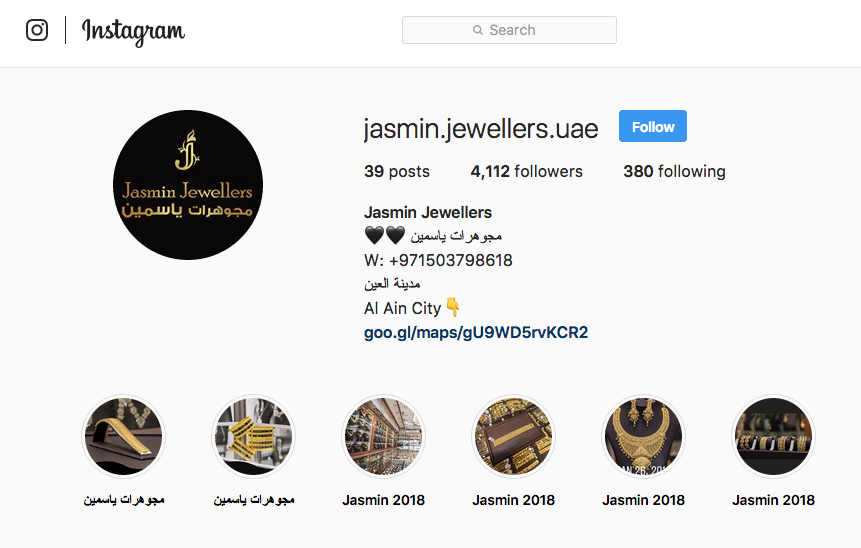This screenshot has height=548, width=861.
Task: Click the Arabic label under first highlight
Action: [124, 500]
